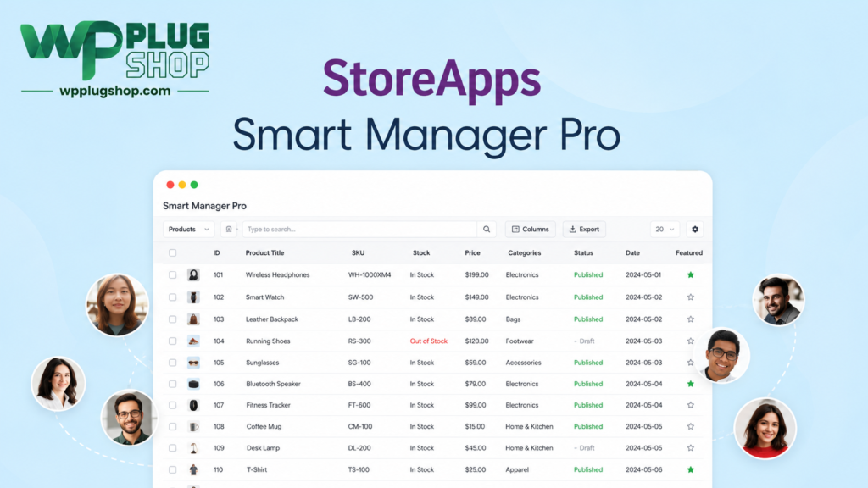The image size is (868, 488).
Task: Click Bluetooth Speaker product thumbnail
Action: 193,384
